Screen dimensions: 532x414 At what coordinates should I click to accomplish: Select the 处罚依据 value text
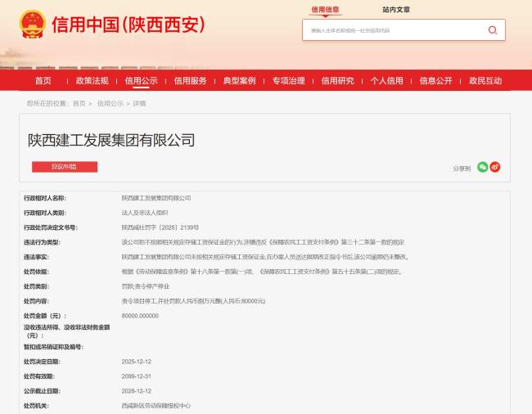click(x=262, y=272)
